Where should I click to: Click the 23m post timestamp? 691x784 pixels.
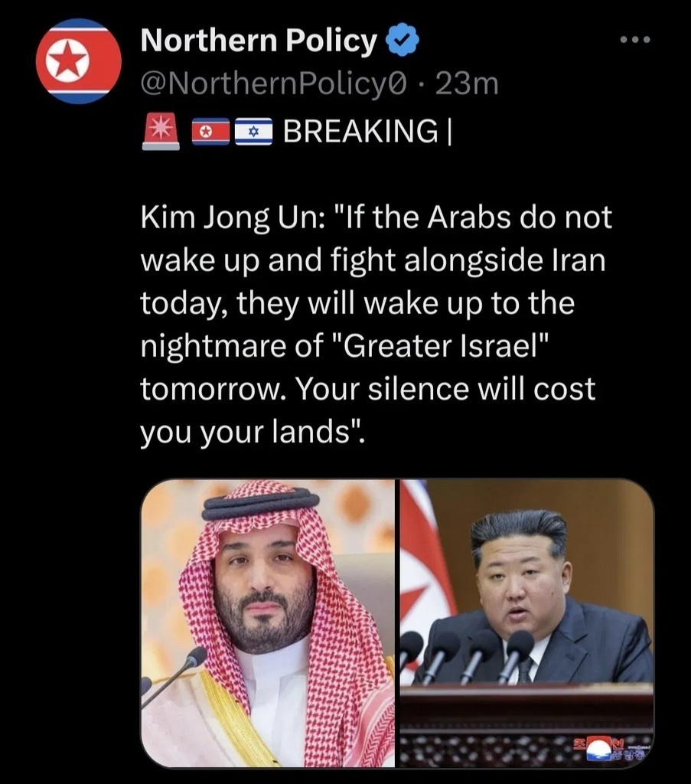pyautogui.click(x=467, y=83)
